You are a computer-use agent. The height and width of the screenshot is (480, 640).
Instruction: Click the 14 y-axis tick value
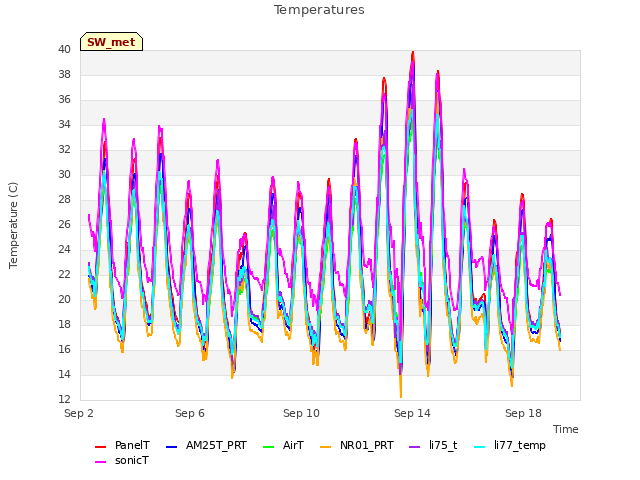64,374
